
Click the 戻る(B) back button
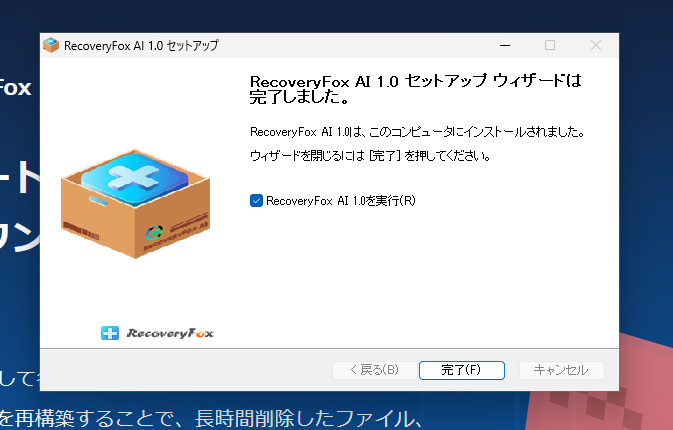(374, 370)
